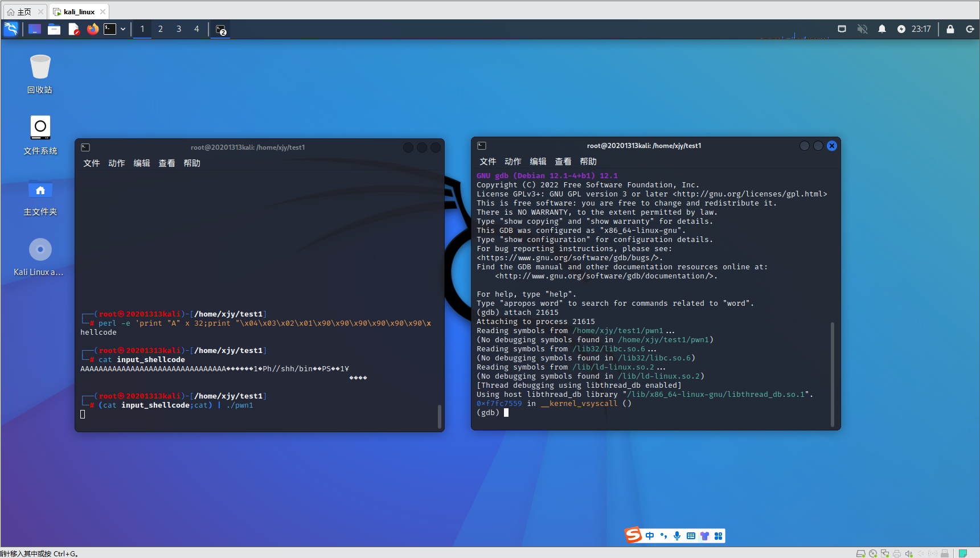This screenshot has height=558, width=980.
Task: Click the Sogou voice input microphone
Action: 677,536
